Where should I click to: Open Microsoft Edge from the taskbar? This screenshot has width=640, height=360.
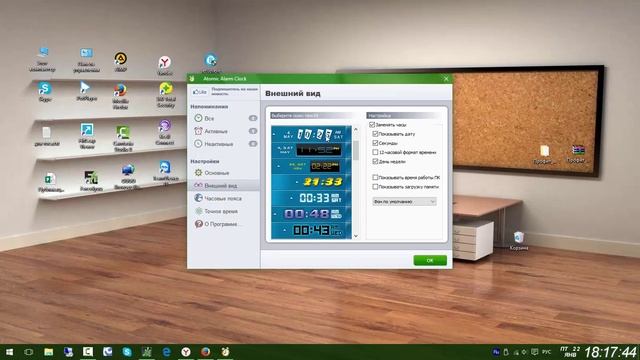[166, 352]
